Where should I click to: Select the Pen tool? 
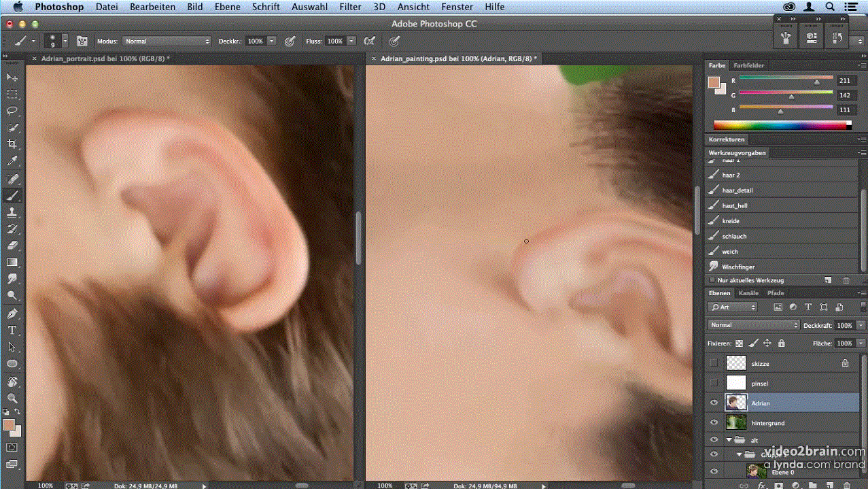pyautogui.click(x=12, y=314)
